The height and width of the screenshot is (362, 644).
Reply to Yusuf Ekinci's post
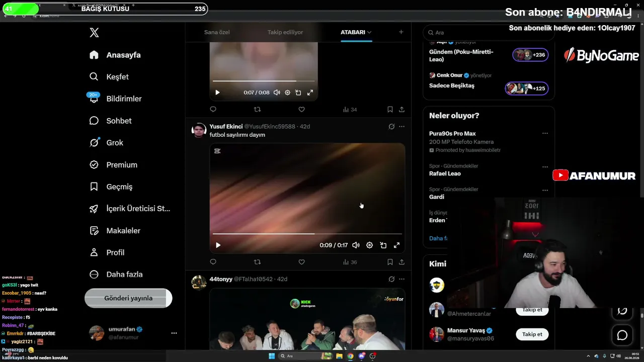point(213,262)
